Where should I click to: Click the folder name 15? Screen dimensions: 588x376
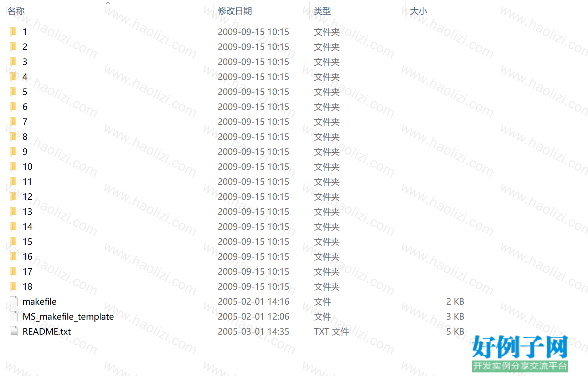[x=27, y=242]
